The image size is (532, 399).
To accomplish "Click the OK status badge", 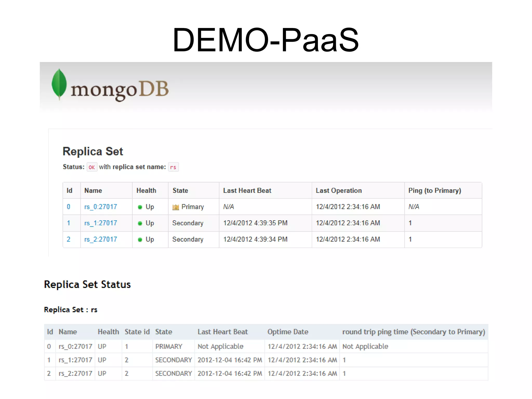I will click(x=92, y=167).
